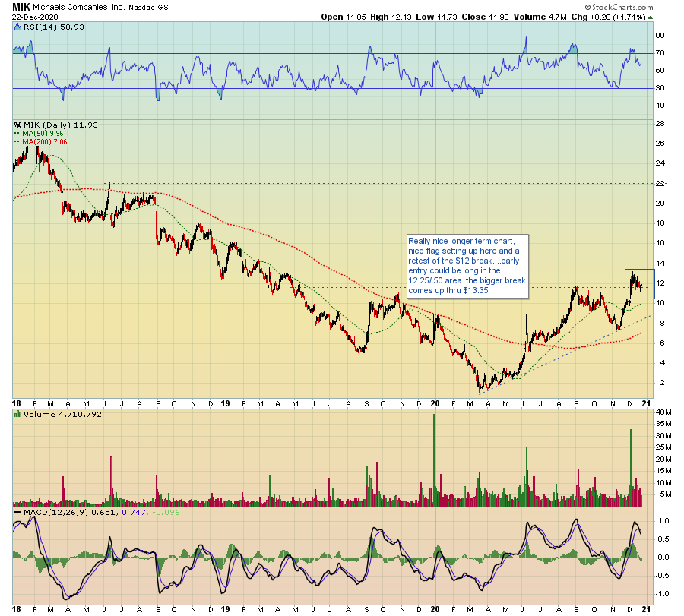Click the tallest volume bar at early 2020

click(x=434, y=460)
